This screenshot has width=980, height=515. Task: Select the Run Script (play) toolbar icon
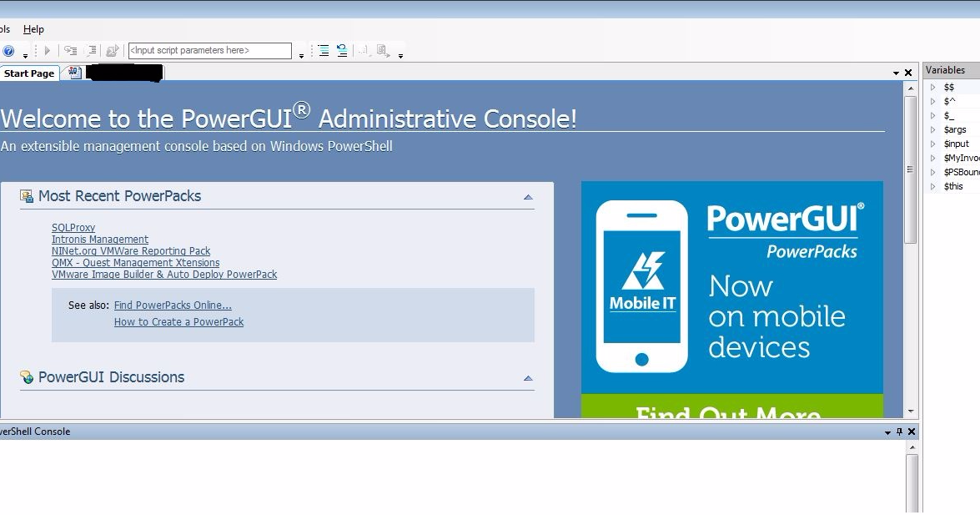tap(48, 50)
